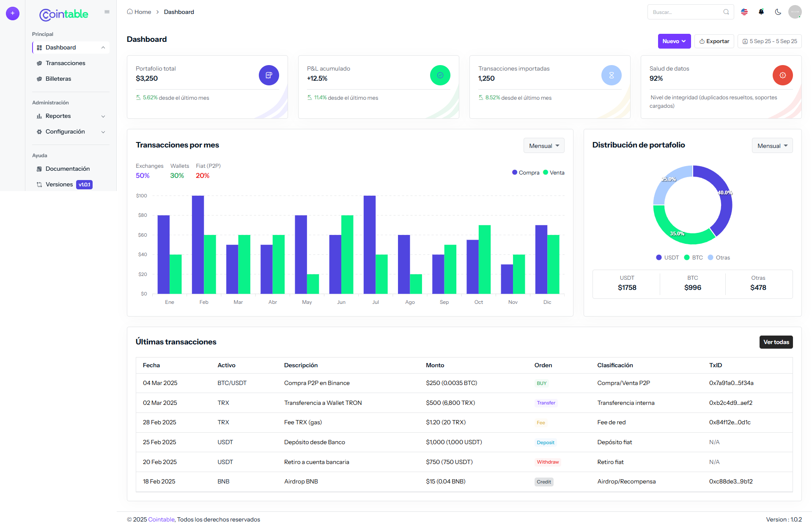The image size is (812, 527).
Task: Click the hourglass Transacciones importadas icon
Action: [x=611, y=75]
